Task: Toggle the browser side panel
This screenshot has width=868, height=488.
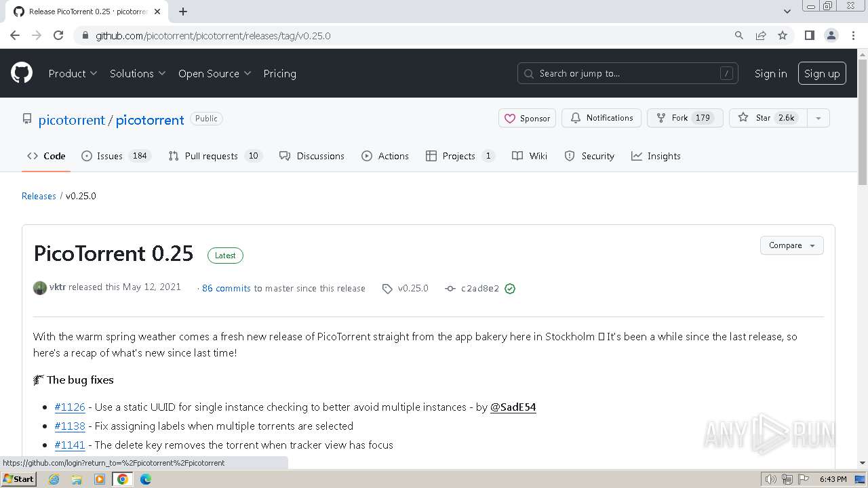Action: pos(809,35)
